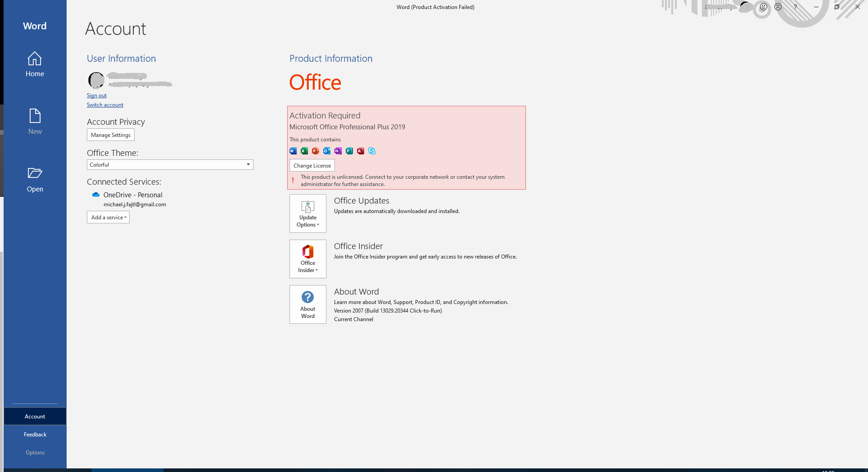This screenshot has height=472, width=868.
Task: Click the user profile picture
Action: (96, 80)
